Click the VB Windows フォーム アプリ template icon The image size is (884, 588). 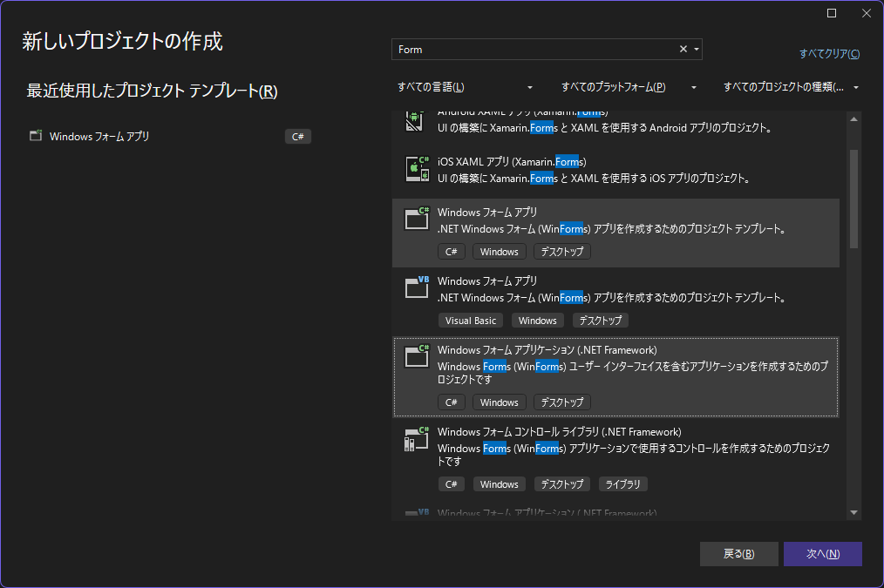[x=418, y=287]
